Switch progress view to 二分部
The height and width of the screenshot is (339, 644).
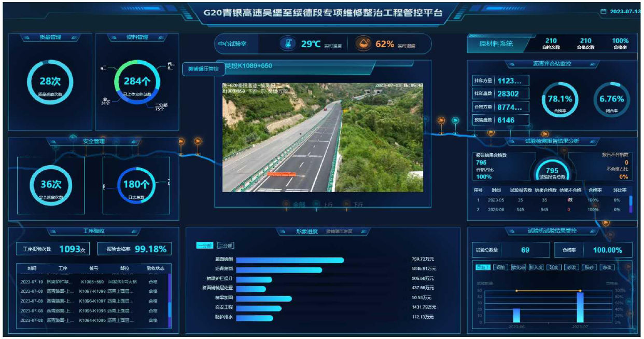coord(226,246)
